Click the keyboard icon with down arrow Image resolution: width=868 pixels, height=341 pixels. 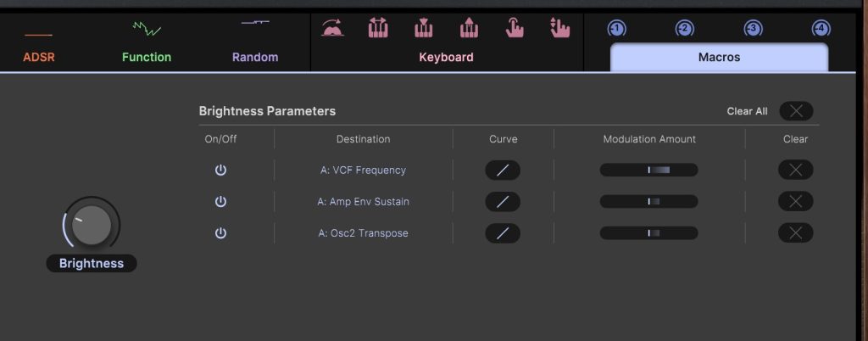[424, 28]
